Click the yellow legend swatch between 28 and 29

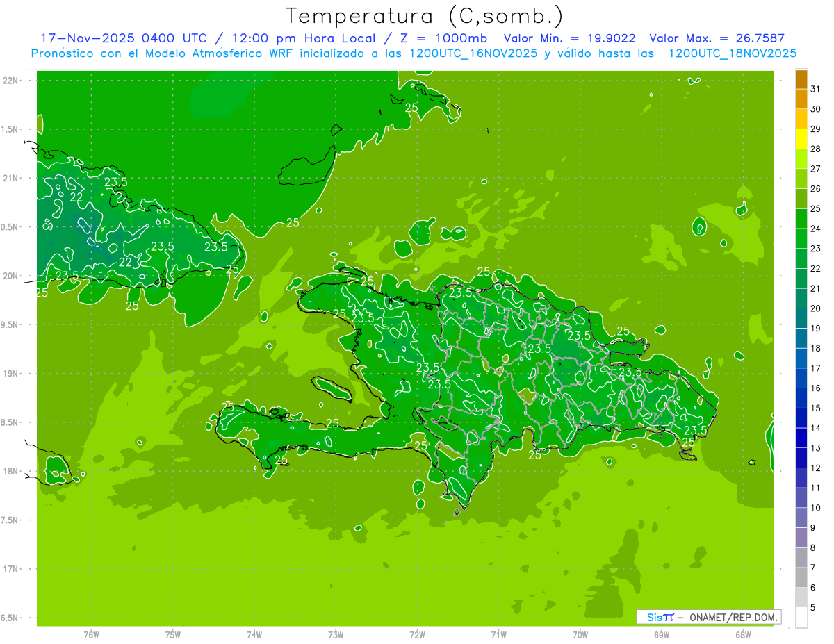click(x=801, y=139)
